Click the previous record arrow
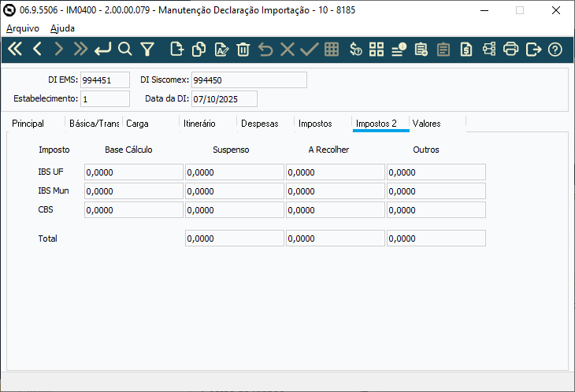Screen dimensions: 575x392 [x=37, y=49]
